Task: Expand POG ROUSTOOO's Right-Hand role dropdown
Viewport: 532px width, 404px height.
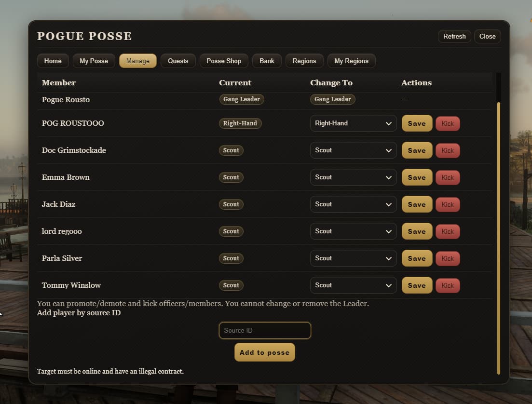Action: tap(353, 123)
